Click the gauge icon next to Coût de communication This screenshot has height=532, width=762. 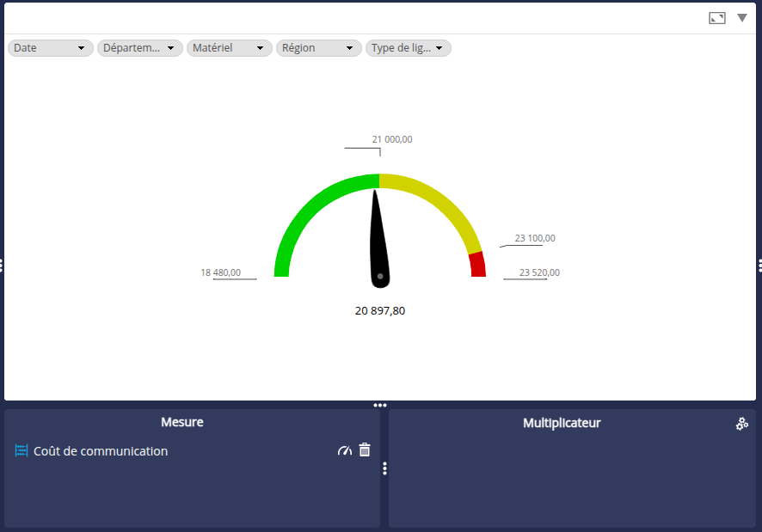pos(345,450)
